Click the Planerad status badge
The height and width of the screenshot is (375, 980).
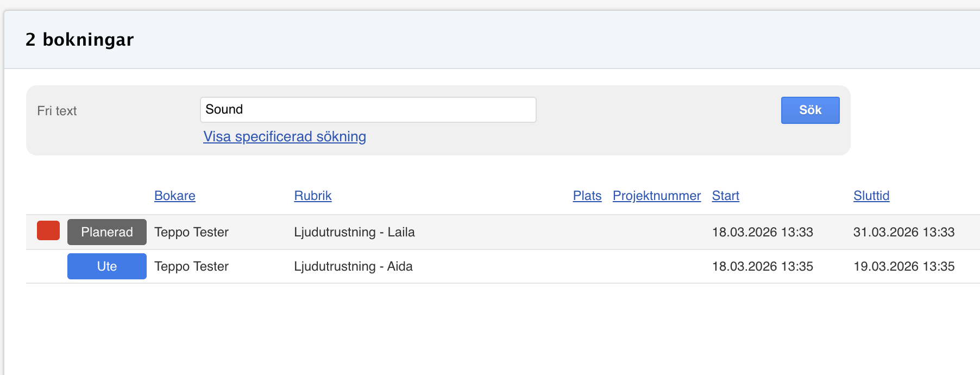[x=107, y=232]
